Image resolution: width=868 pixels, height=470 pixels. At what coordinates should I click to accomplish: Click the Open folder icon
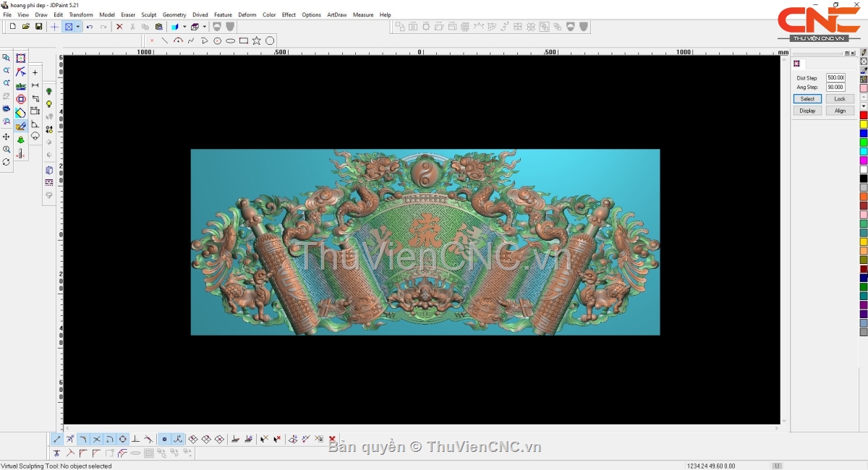point(25,27)
